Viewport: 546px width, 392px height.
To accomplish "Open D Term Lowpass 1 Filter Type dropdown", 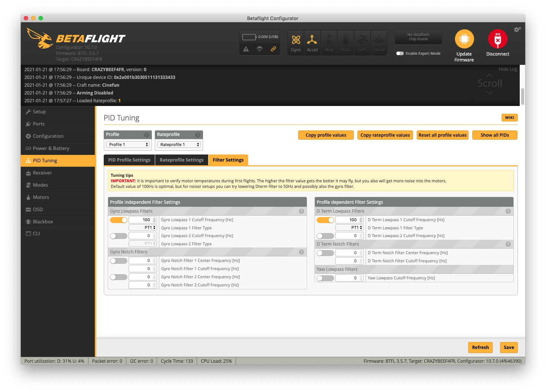I will point(349,228).
